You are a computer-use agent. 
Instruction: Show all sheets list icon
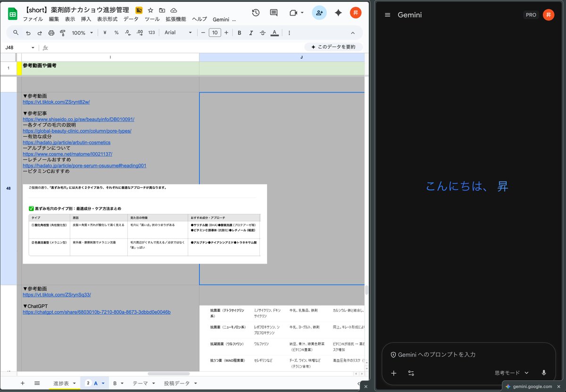[37, 383]
